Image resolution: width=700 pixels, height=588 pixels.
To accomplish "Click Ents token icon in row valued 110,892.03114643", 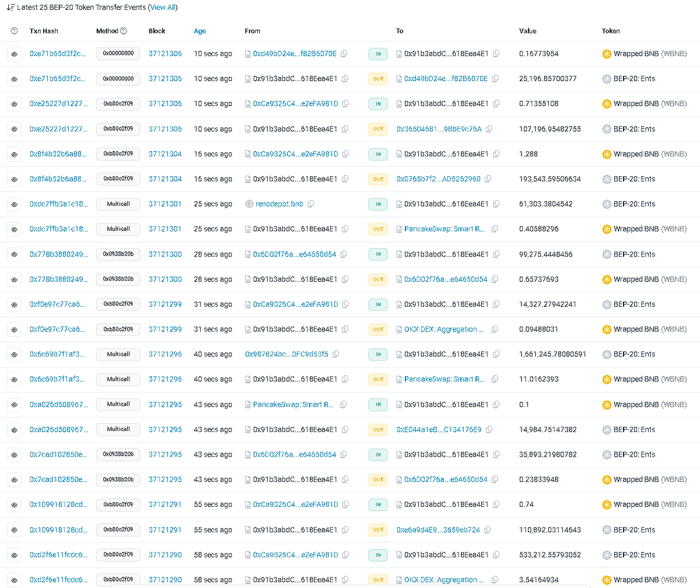I will point(607,530).
